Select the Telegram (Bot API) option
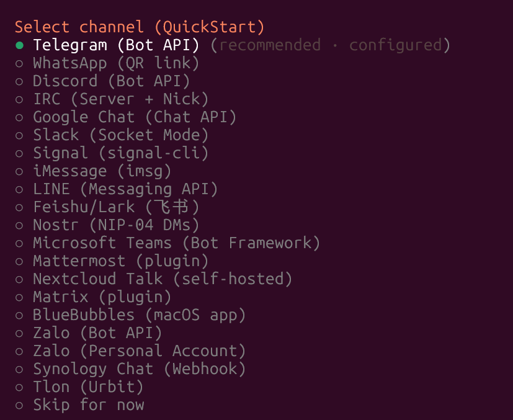The width and height of the screenshot is (513, 420). 116,45
